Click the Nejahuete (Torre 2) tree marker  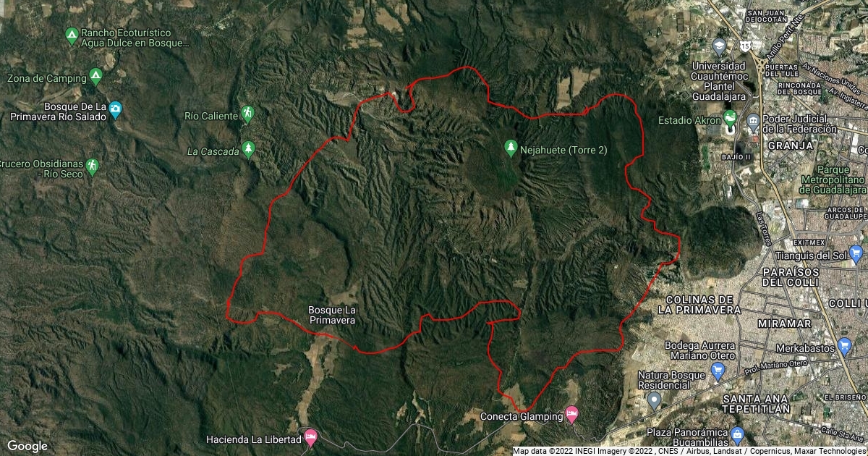tap(511, 148)
